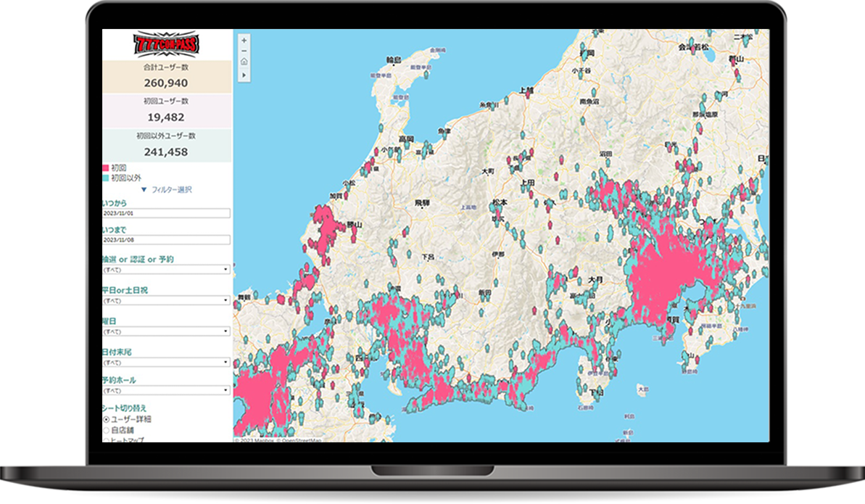Select the ユーザー詳細 radio button
Viewport: 865px width, 504px height.
pos(107,419)
